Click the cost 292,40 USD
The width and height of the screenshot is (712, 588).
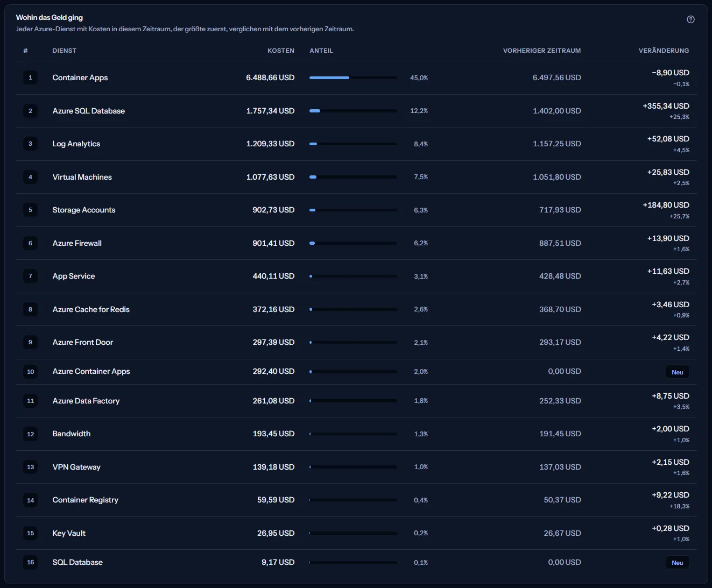point(273,371)
